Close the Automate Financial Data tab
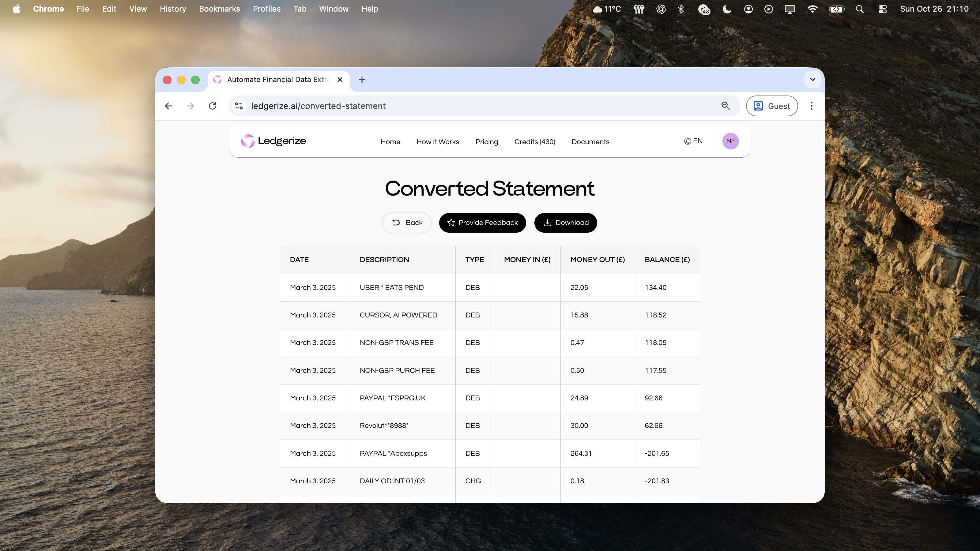Viewport: 980px width, 551px height. coord(340,80)
